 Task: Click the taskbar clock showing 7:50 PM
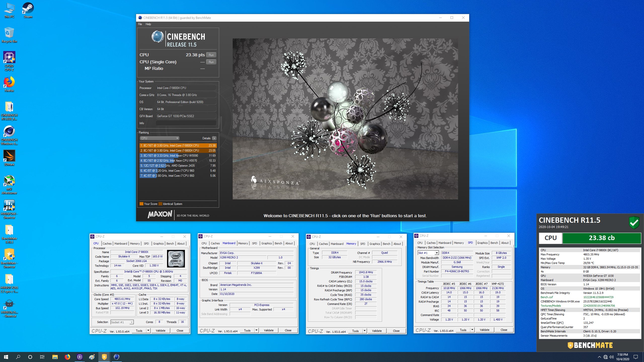(x=623, y=357)
